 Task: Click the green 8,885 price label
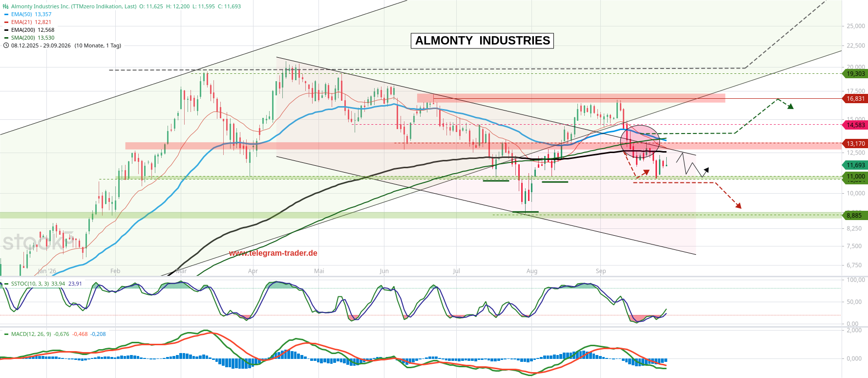pyautogui.click(x=855, y=216)
